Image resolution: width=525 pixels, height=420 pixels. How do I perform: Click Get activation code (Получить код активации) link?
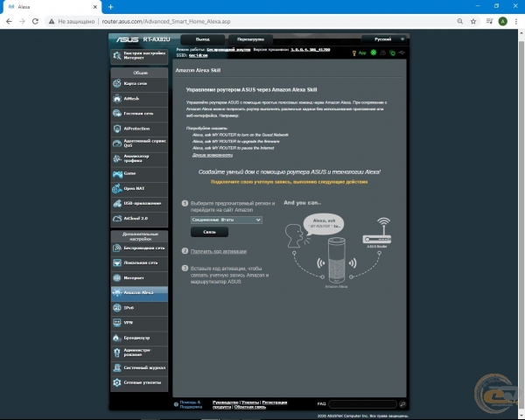coord(219,251)
